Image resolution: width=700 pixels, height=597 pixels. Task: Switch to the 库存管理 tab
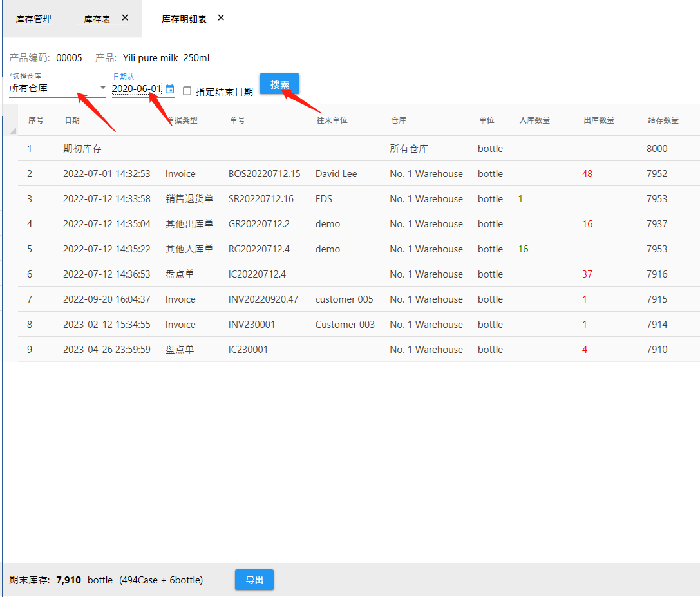[x=33, y=19]
